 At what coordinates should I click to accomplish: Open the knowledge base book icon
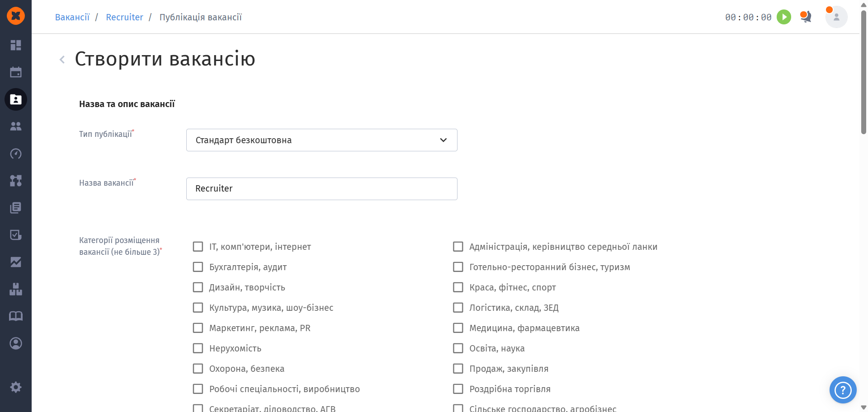16,316
